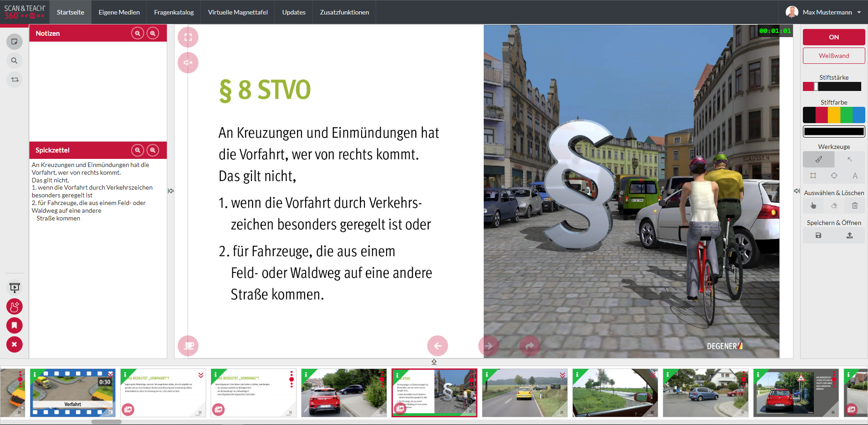The width and height of the screenshot is (868, 425).
Task: Toggle the ON drawing mode button
Action: 834,37
